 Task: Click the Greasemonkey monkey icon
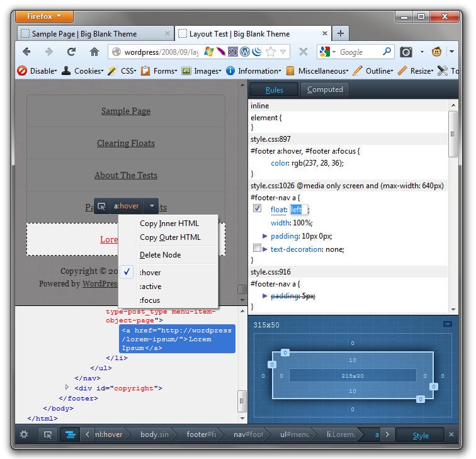tap(436, 52)
